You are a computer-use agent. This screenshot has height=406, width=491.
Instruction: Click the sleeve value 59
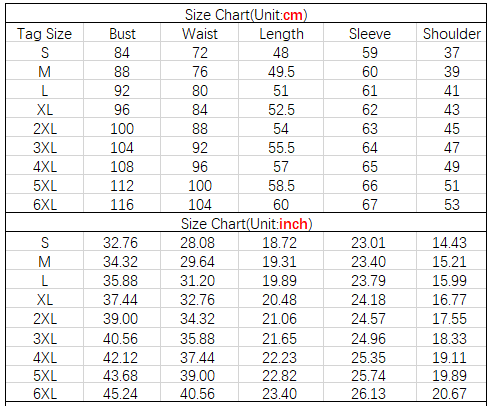[x=370, y=53]
